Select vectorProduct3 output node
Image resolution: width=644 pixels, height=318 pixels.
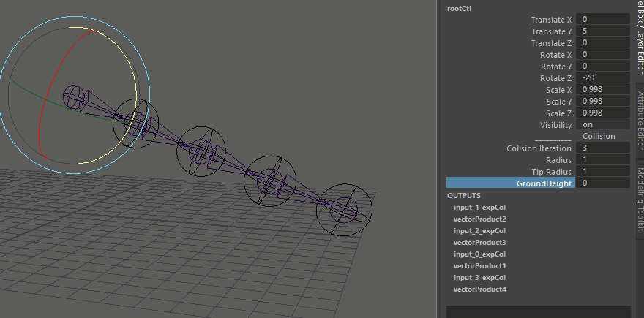pos(480,243)
